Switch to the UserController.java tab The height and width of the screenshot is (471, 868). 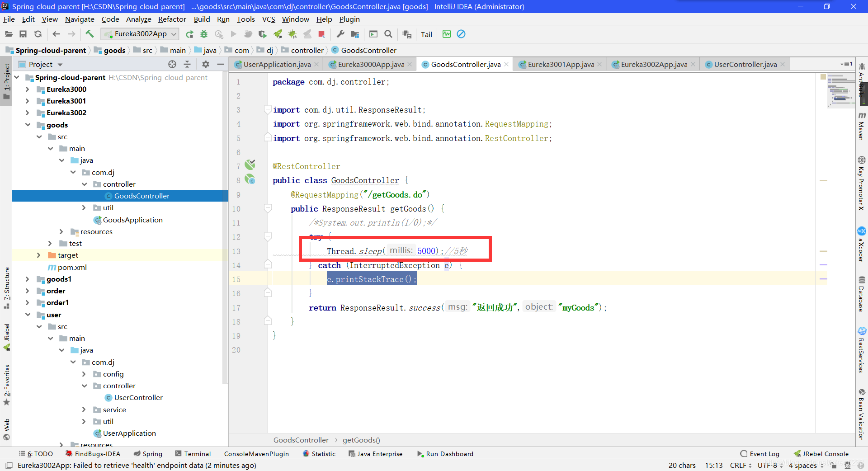[x=745, y=64]
